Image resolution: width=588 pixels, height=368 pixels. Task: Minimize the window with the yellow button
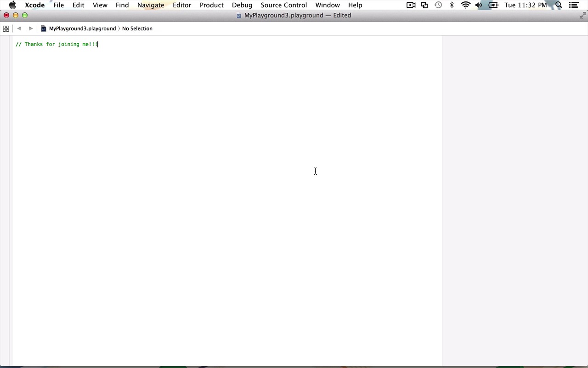point(16,15)
